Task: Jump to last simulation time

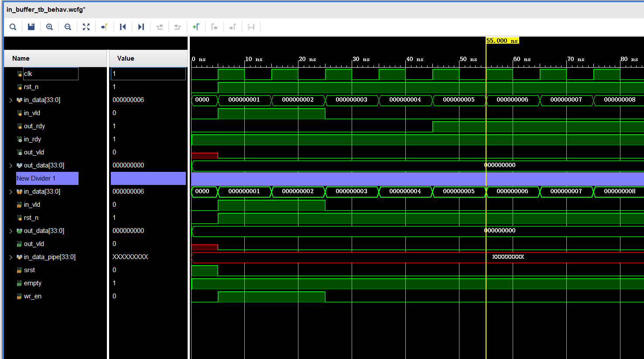Action: pyautogui.click(x=141, y=27)
